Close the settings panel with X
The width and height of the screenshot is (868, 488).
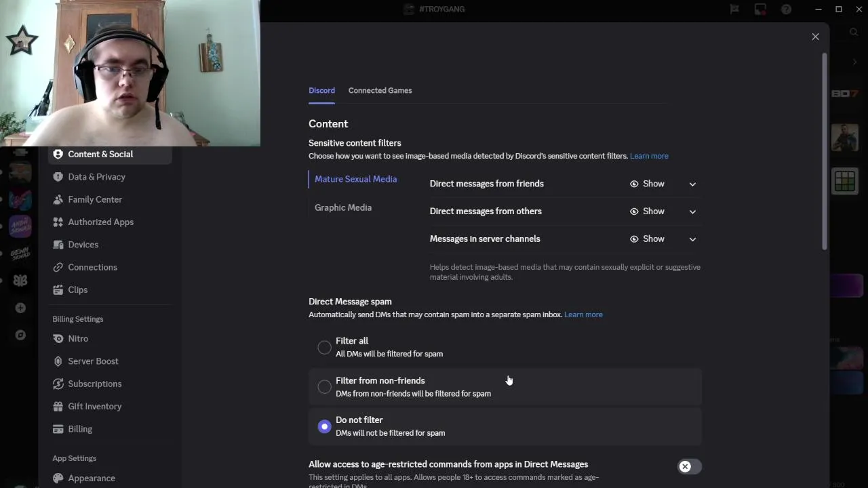(x=815, y=37)
